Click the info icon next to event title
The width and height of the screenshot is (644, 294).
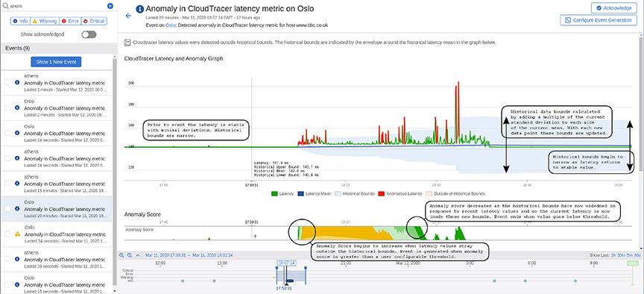tap(140, 9)
